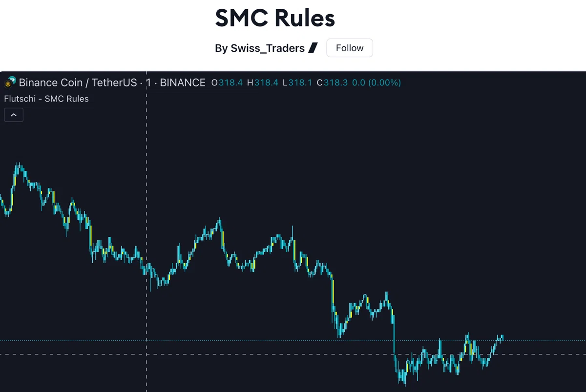Collapse the indicator legend with chevron button
The image size is (586, 392).
[x=14, y=115]
